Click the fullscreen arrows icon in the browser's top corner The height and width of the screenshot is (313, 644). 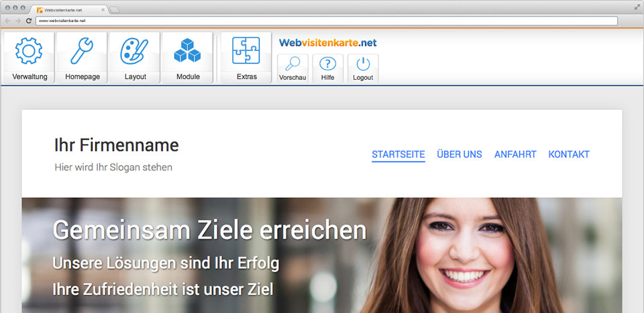637,7
